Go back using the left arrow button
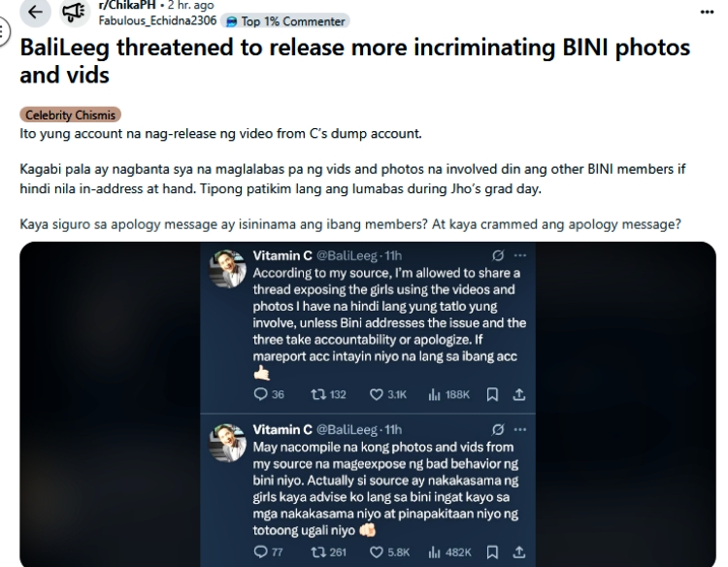Viewport: 728px width, 567px height. (x=35, y=12)
